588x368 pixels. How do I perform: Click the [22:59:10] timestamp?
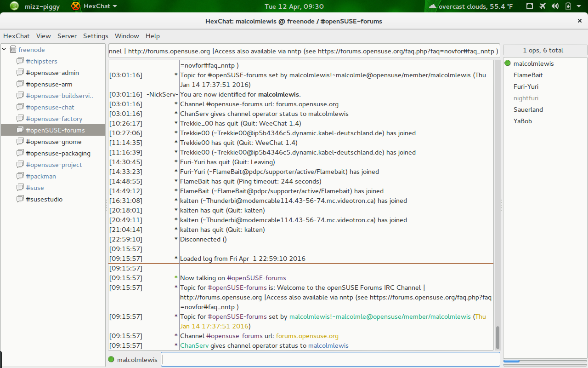click(x=126, y=239)
